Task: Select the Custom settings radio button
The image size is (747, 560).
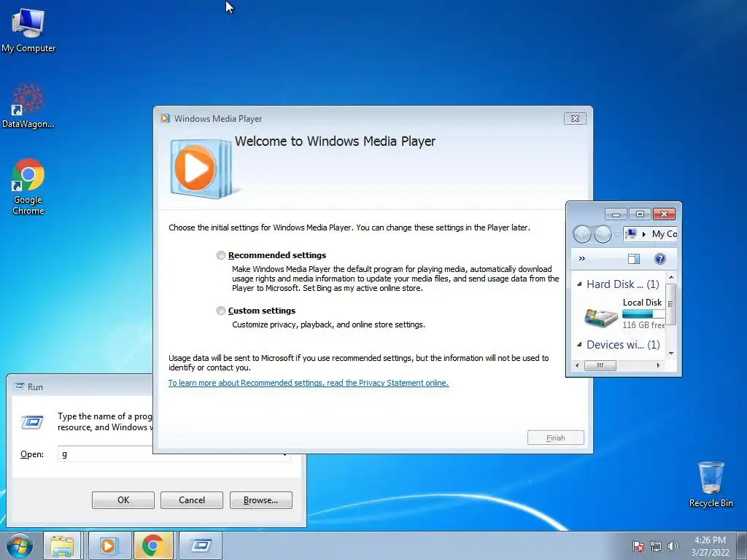Action: [x=220, y=311]
